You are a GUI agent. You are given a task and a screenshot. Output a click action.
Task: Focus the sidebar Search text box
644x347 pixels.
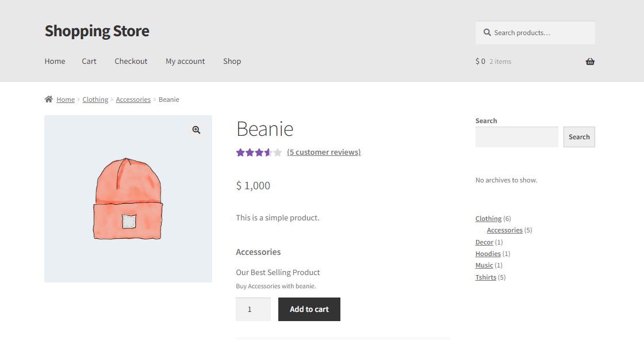point(517,137)
